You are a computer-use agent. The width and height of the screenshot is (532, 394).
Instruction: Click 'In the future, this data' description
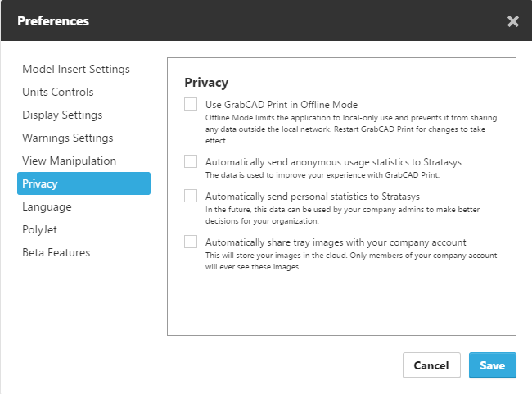342,215
